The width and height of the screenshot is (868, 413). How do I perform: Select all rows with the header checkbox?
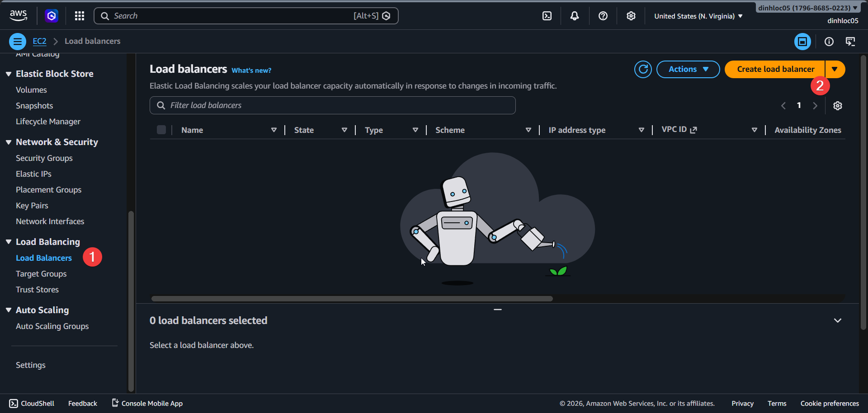161,130
